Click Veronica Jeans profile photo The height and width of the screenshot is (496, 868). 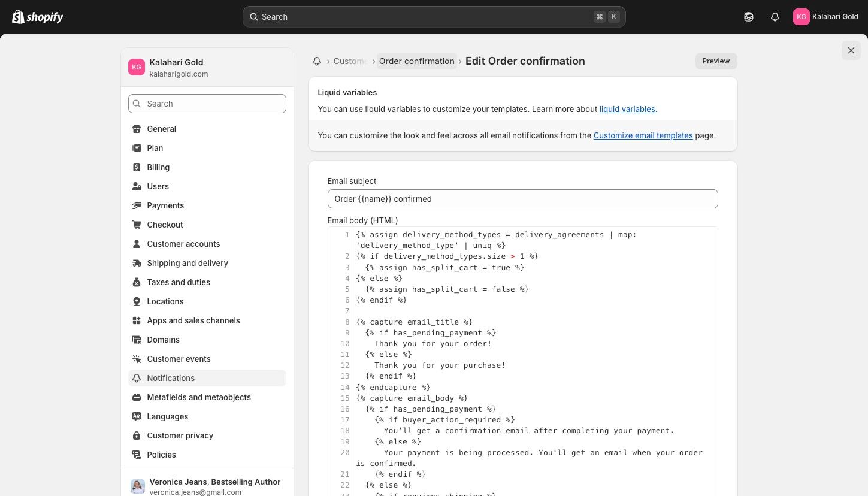[x=138, y=486]
